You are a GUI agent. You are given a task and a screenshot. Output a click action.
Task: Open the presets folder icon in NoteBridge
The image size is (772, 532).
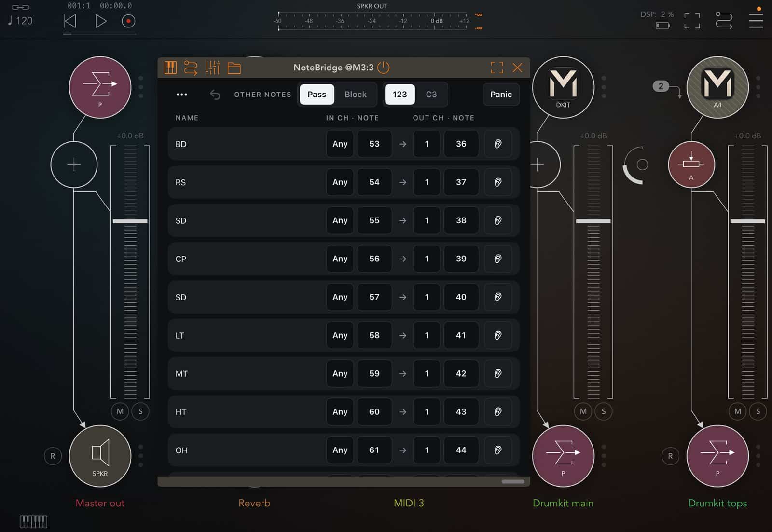[234, 68]
